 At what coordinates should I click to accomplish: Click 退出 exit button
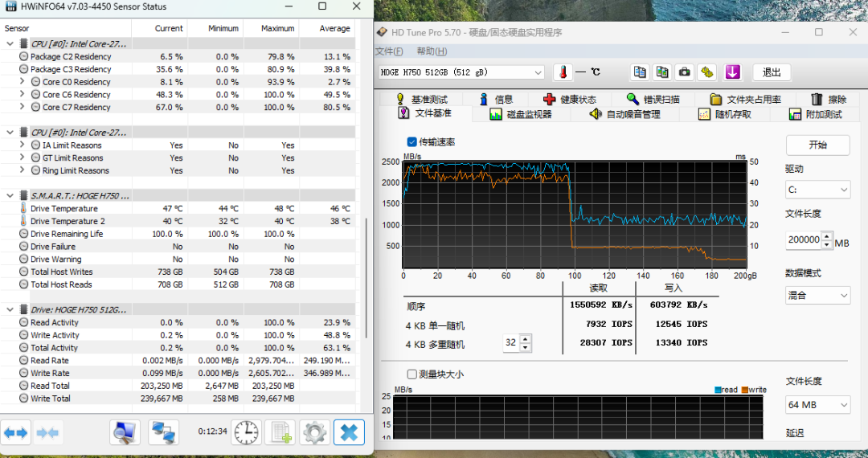point(772,72)
